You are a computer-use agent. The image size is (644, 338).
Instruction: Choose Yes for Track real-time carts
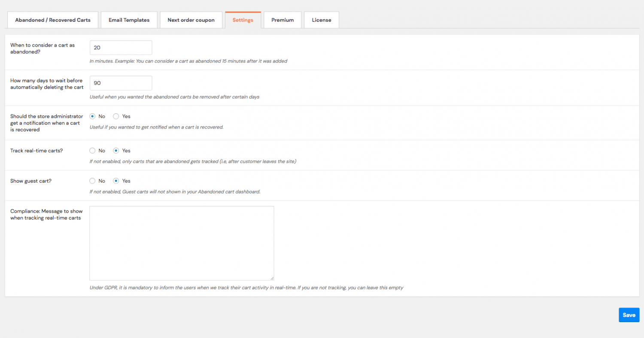pyautogui.click(x=116, y=151)
